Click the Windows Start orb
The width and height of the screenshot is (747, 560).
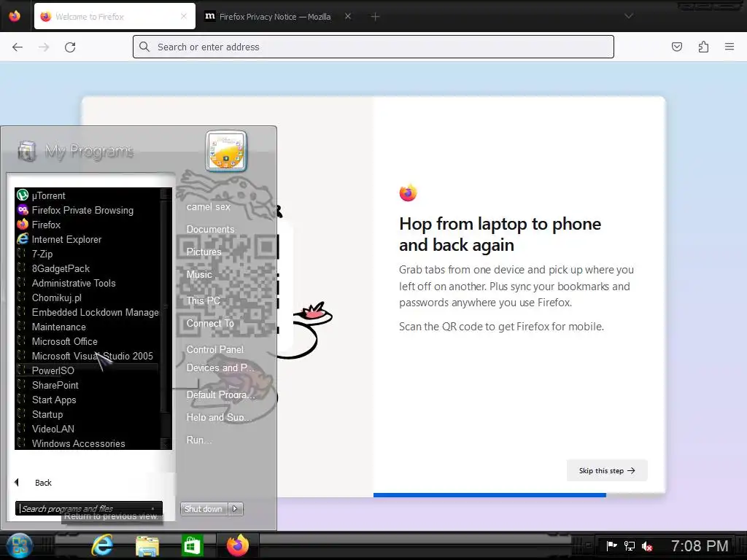(20, 545)
